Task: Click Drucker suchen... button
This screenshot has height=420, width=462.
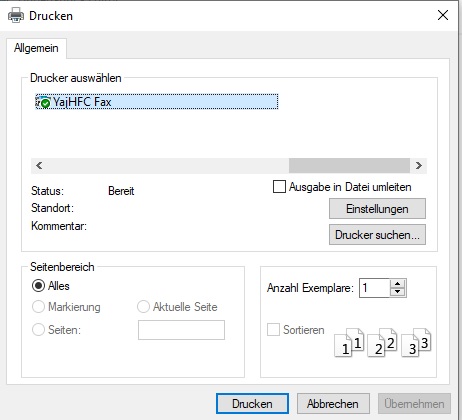Action: (377, 235)
